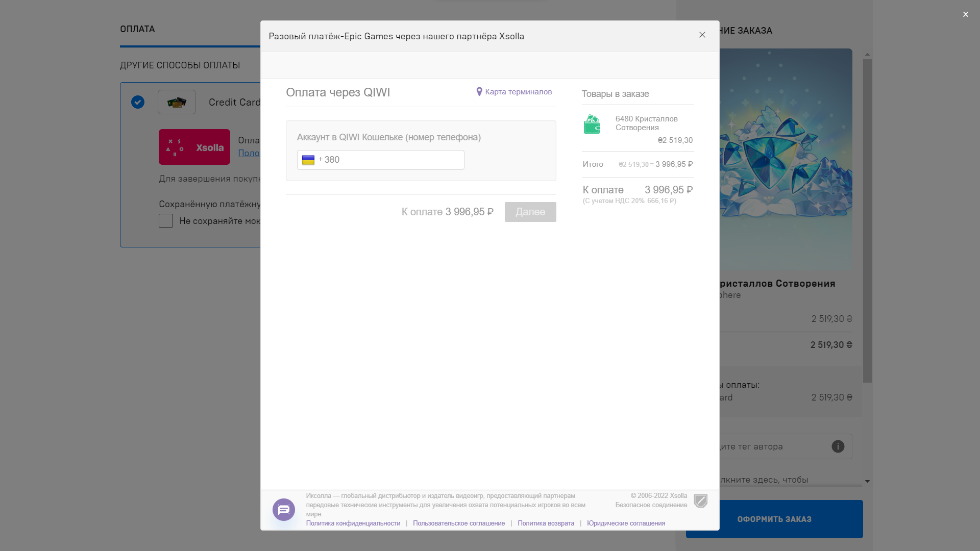Click the Ukrainian flag country selector
Screen dimensions: 980x551
pos(308,160)
